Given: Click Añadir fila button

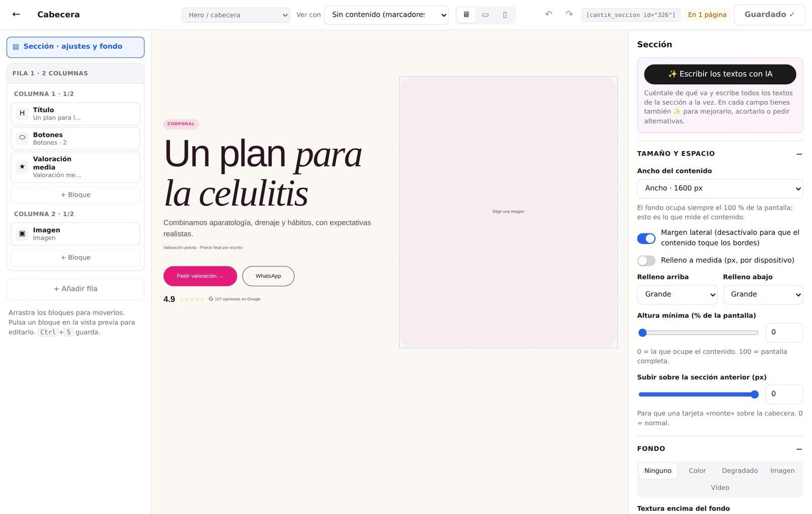Looking at the screenshot, I should [x=76, y=289].
